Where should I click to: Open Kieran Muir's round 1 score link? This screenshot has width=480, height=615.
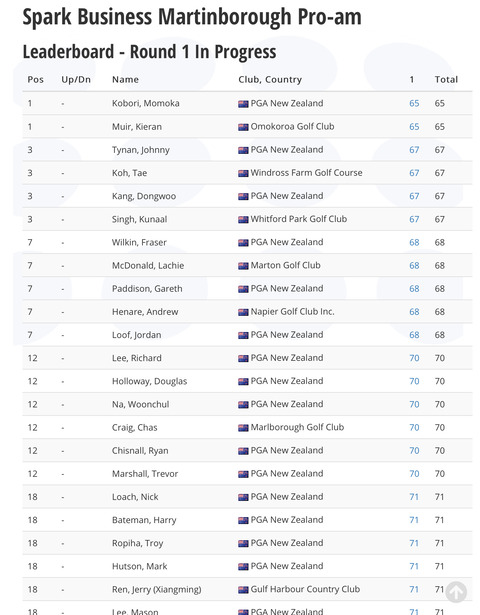tap(414, 127)
